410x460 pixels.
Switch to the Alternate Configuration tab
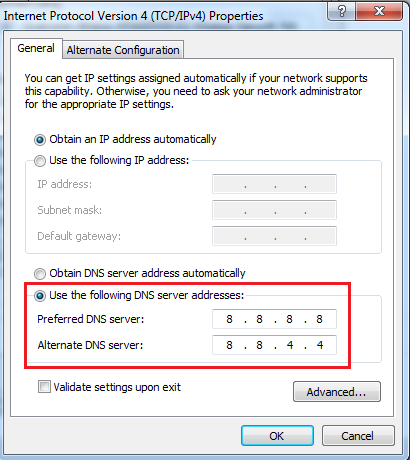click(123, 50)
